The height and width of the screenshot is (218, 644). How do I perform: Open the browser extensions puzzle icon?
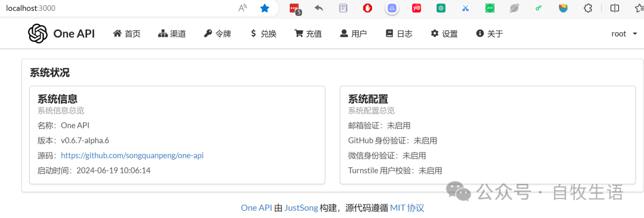pos(588,8)
